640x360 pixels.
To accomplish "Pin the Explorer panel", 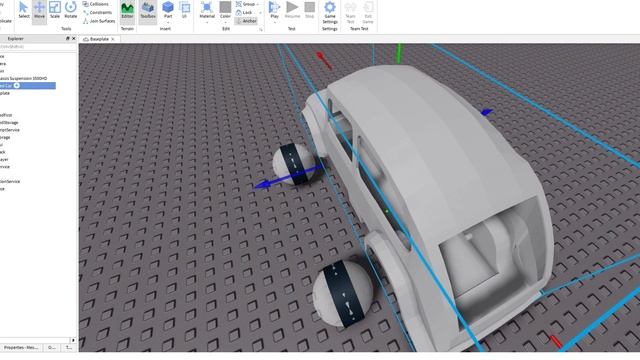I will (67, 39).
